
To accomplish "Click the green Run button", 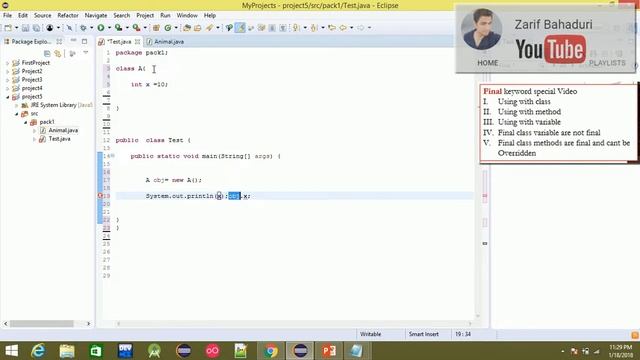I will click(100, 28).
